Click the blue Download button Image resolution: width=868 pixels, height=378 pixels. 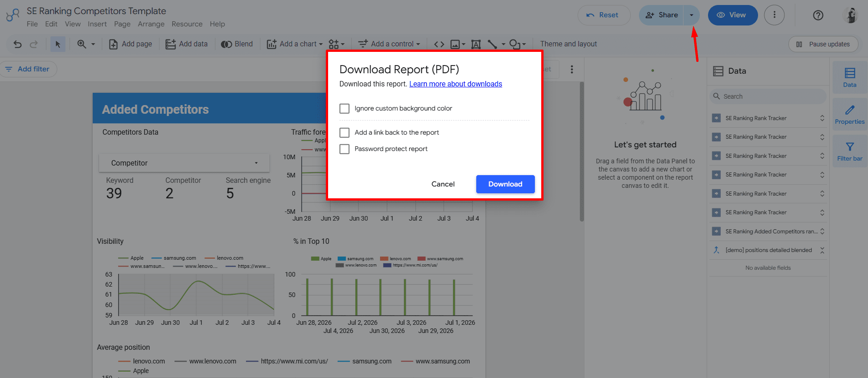click(505, 184)
